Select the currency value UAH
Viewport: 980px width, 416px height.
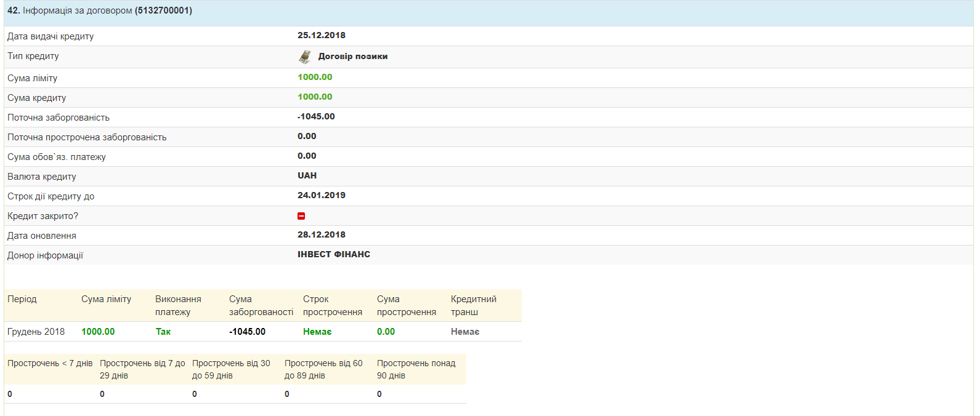307,175
